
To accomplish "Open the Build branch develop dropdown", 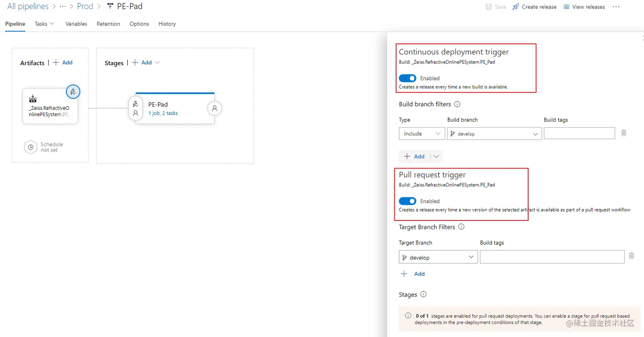I will point(494,134).
